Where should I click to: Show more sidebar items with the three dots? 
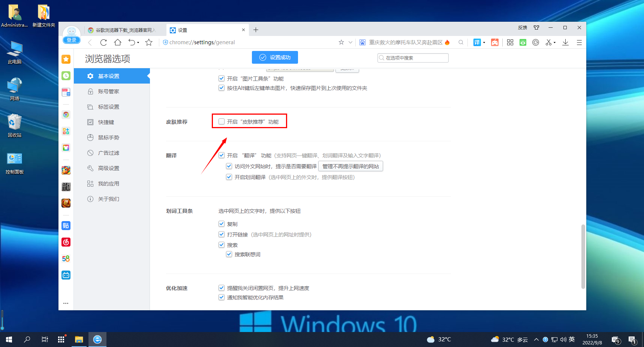pyautogui.click(x=66, y=303)
